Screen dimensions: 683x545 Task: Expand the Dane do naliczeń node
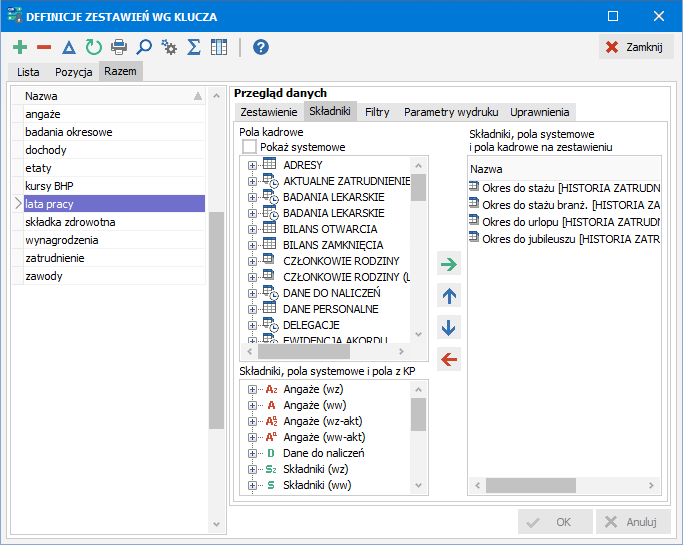pos(252,453)
